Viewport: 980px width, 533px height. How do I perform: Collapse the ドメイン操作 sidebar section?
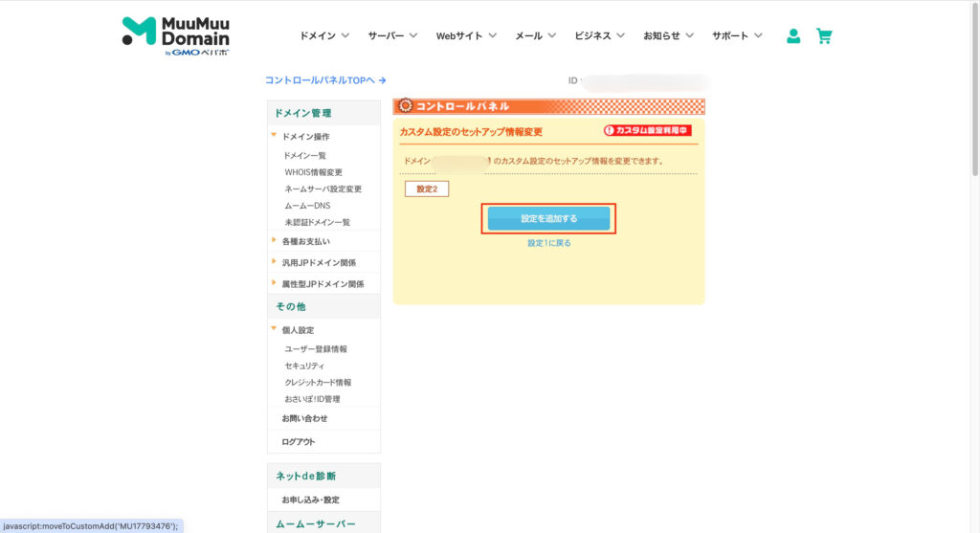(x=305, y=137)
